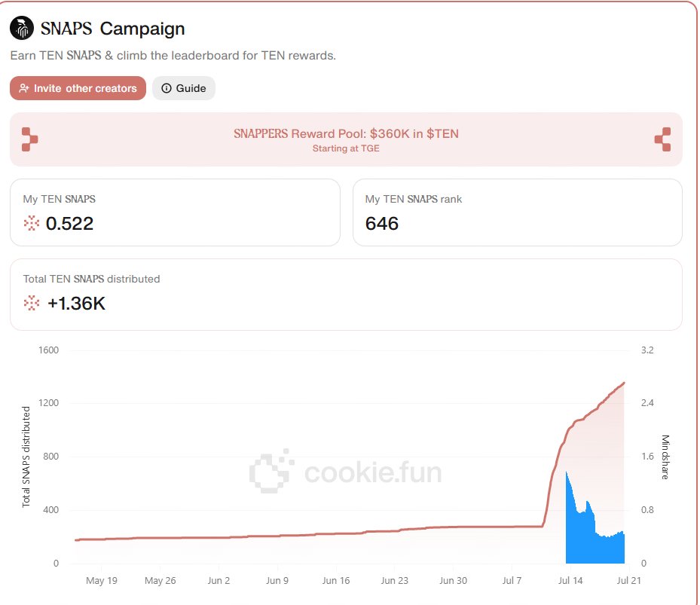Click the 1600 left-axis value
Viewport: 700px width, 605px height.
(x=48, y=350)
